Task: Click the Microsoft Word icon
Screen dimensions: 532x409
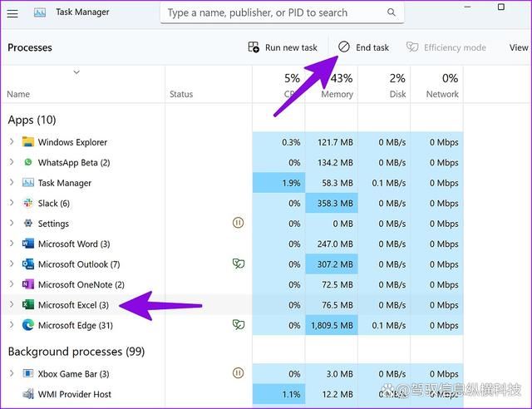Action: point(27,244)
